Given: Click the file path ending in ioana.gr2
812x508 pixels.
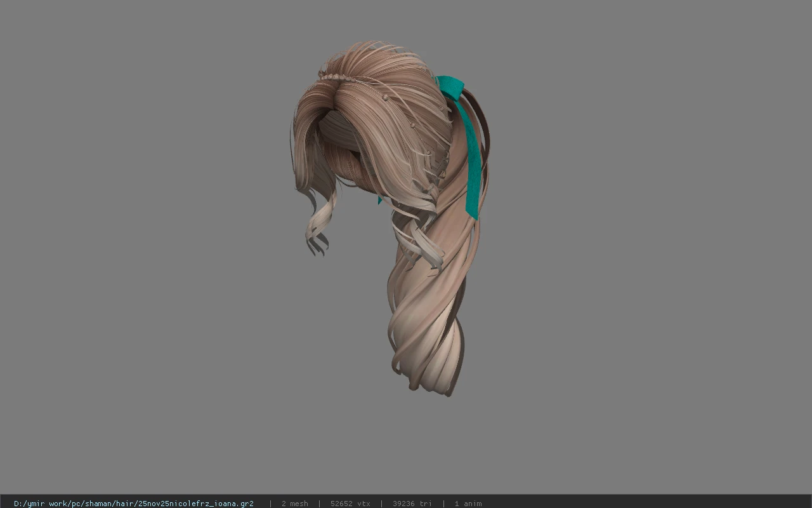Looking at the screenshot, I should pos(134,504).
